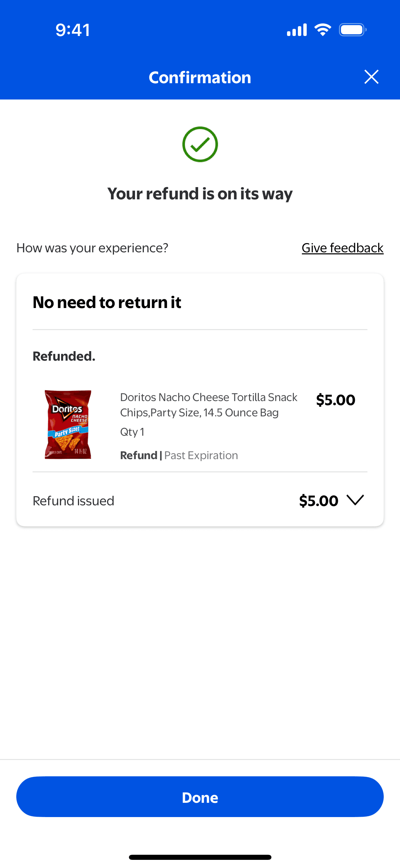400x868 pixels.
Task: Tap the $5.00 item price
Action: [335, 400]
